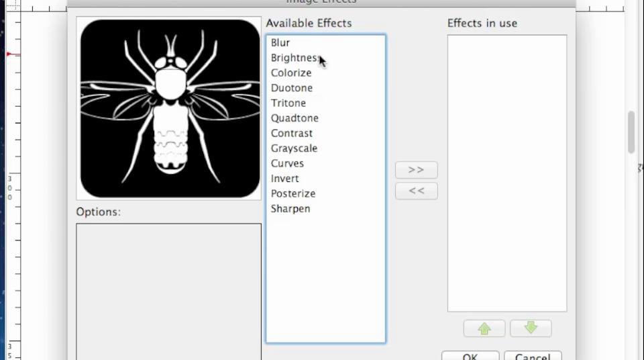Cancel the Image Effects dialog

533,355
